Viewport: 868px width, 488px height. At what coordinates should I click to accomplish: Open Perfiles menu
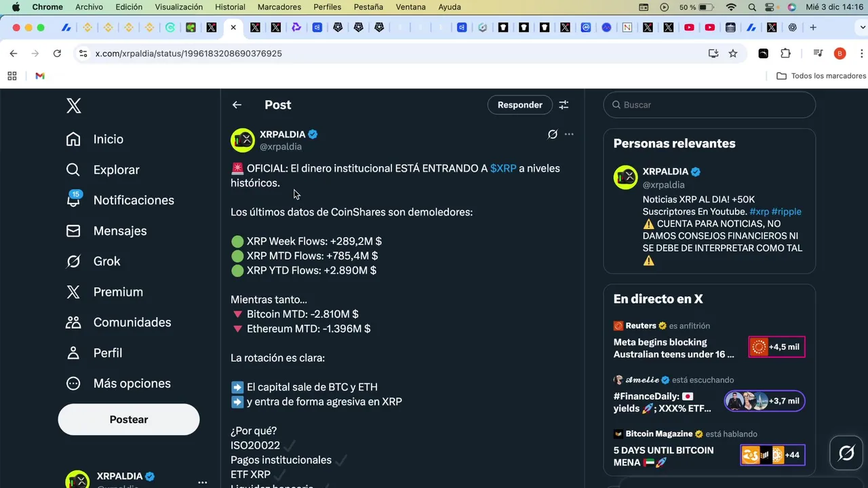[x=328, y=7]
